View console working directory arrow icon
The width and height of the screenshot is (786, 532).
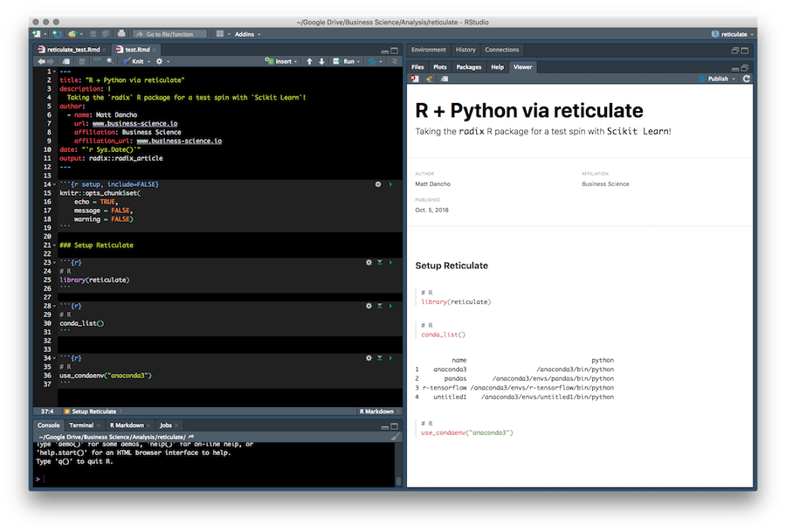[x=191, y=437]
